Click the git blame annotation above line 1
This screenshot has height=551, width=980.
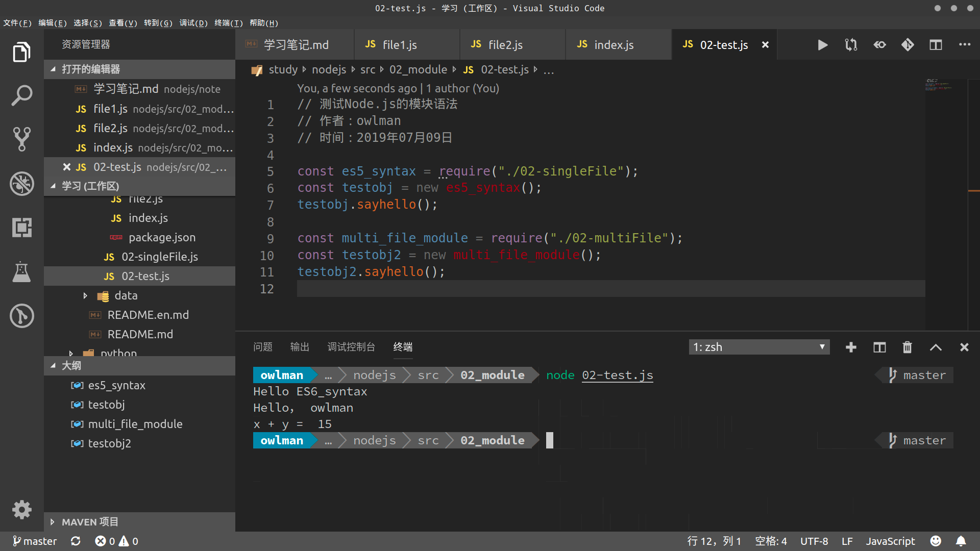click(398, 88)
